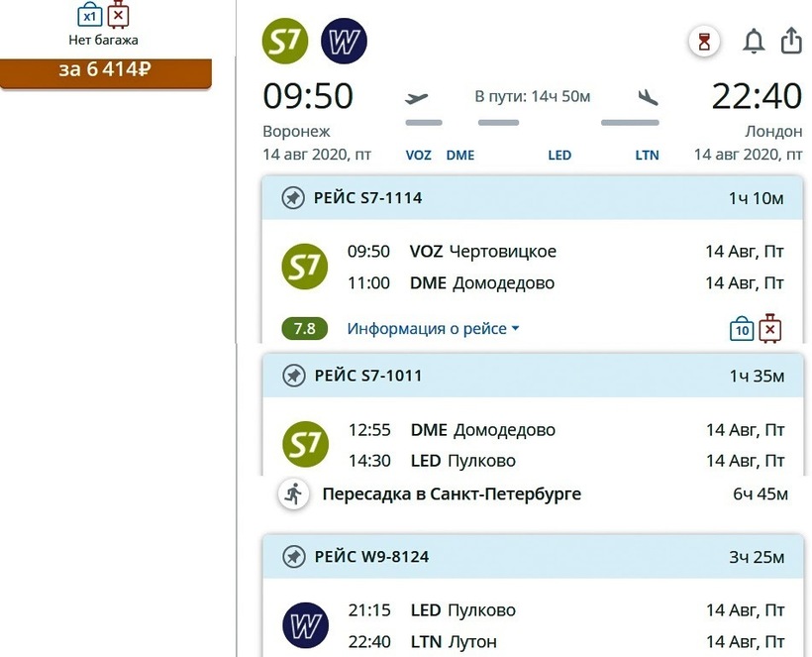Image resolution: width=812 pixels, height=657 pixels.
Task: Click the 10 kg carry-on bag icon
Action: point(742,329)
